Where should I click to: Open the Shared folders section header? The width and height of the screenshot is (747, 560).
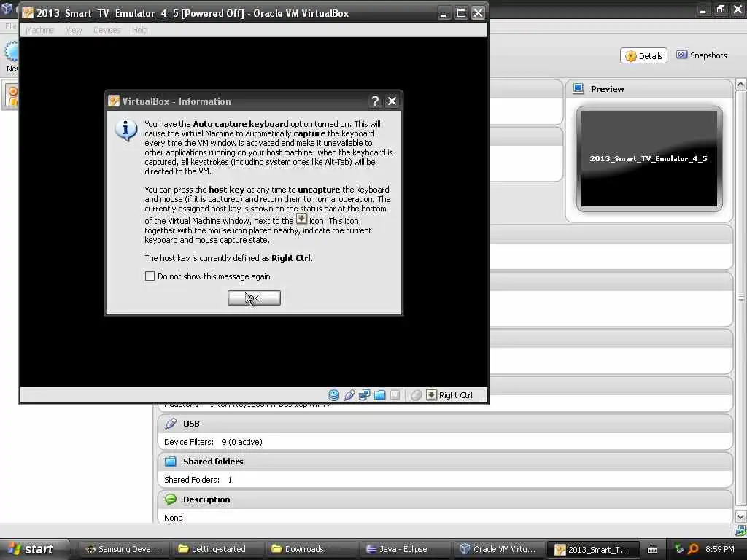tap(445, 462)
